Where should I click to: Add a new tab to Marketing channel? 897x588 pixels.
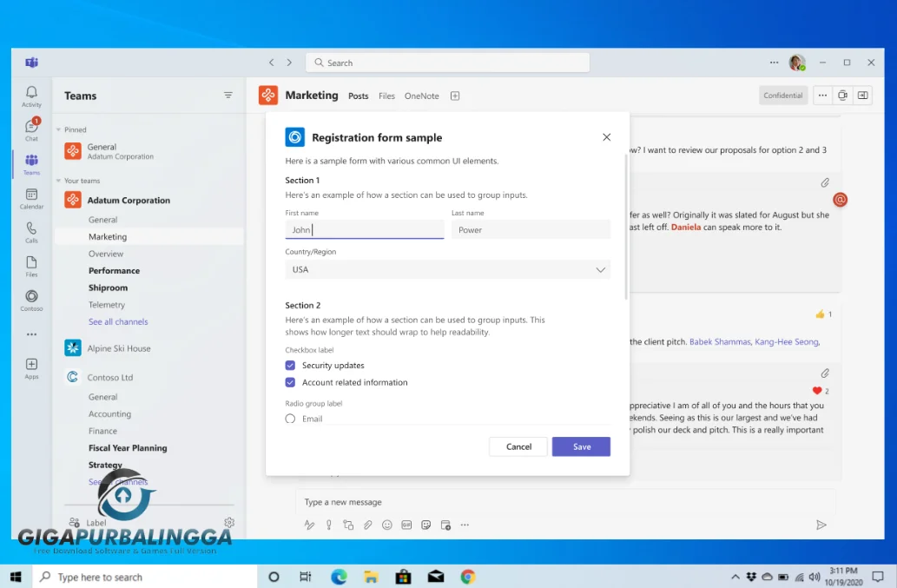[x=455, y=96]
